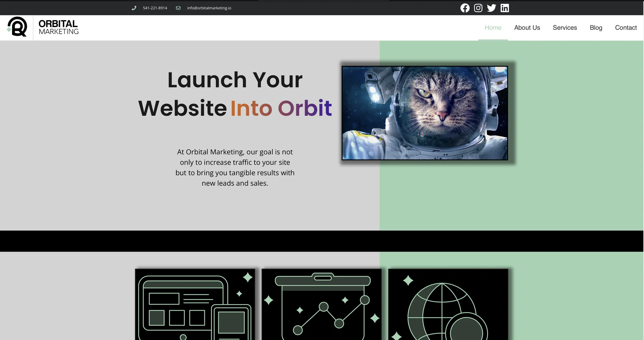Open the Instagram social icon
644x340 pixels.
pyautogui.click(x=478, y=8)
